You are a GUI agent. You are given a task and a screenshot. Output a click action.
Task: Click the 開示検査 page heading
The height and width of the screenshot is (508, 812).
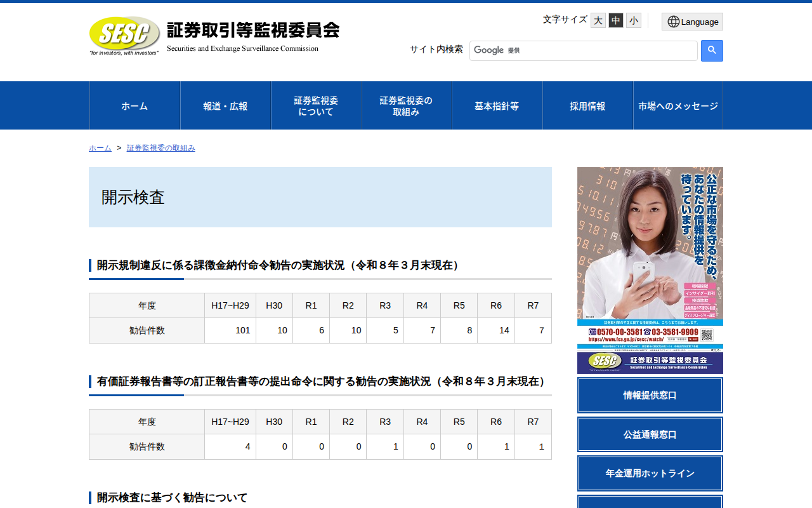133,197
